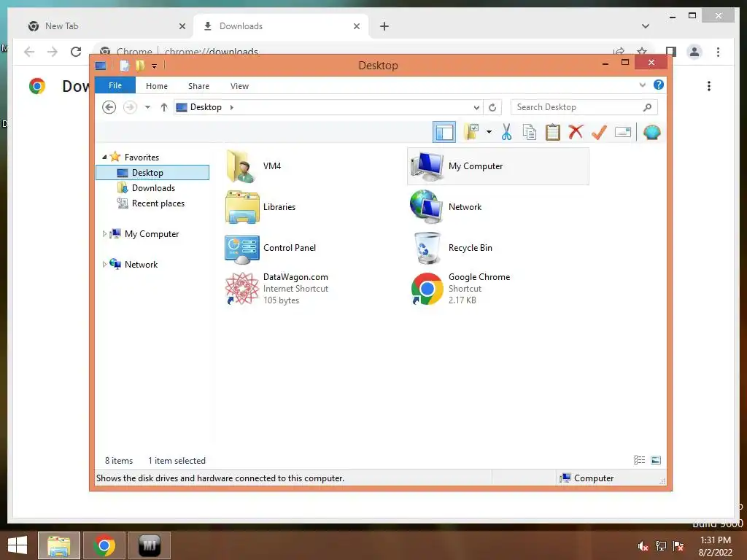The width and height of the screenshot is (747, 560).
Task: Select the Google Chrome shortcut
Action: tap(460, 289)
